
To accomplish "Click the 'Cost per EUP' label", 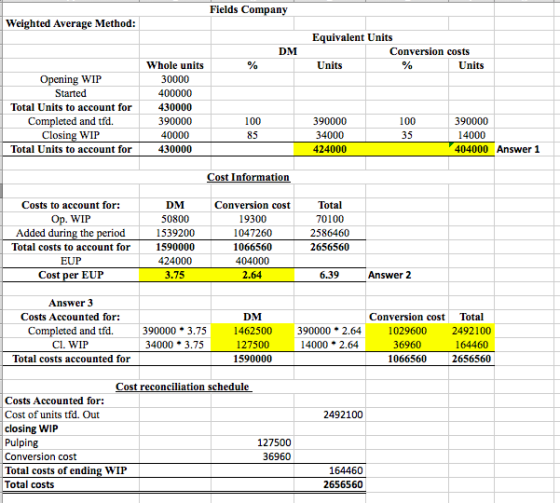I will click(71, 275).
